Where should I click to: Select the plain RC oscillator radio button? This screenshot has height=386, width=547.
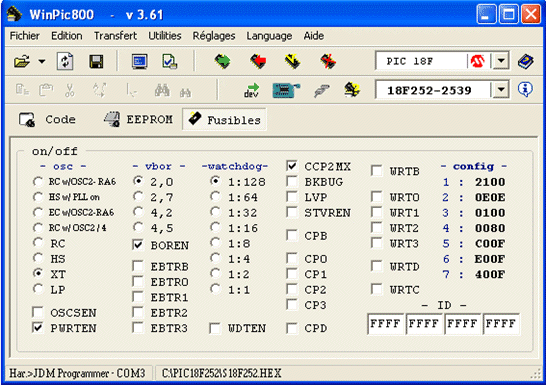[x=38, y=243]
